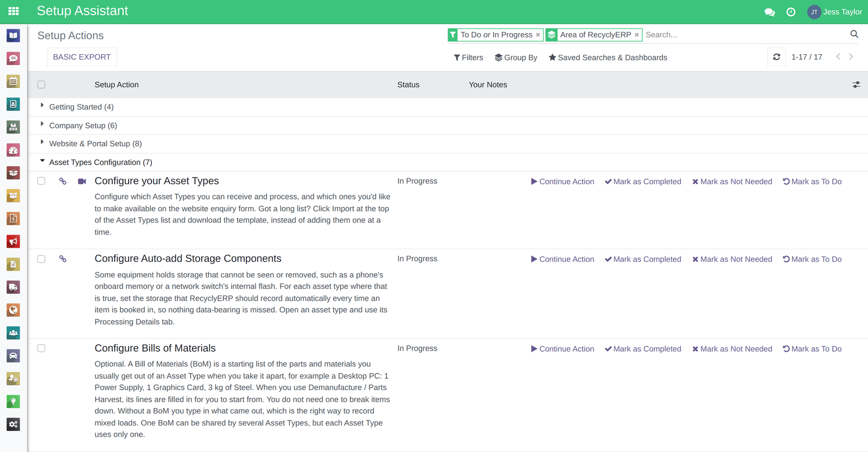Open the activities clock icon in header

791,12
